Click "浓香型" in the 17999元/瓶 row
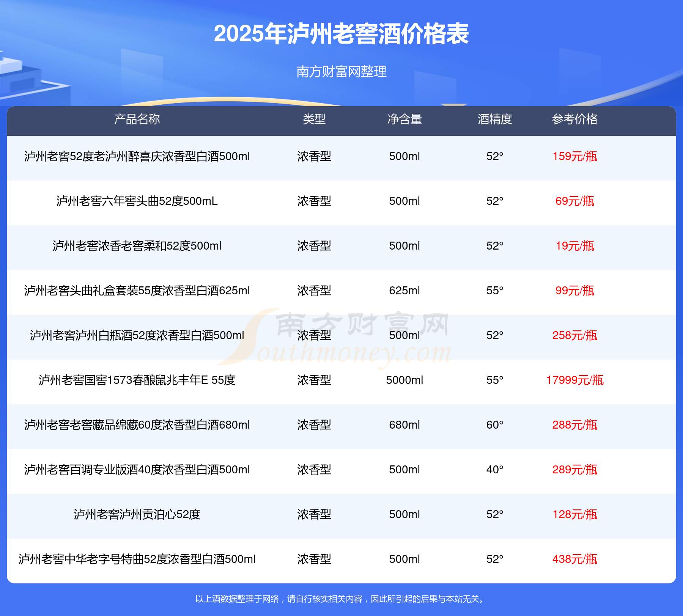This screenshot has width=683, height=616. pos(314,380)
